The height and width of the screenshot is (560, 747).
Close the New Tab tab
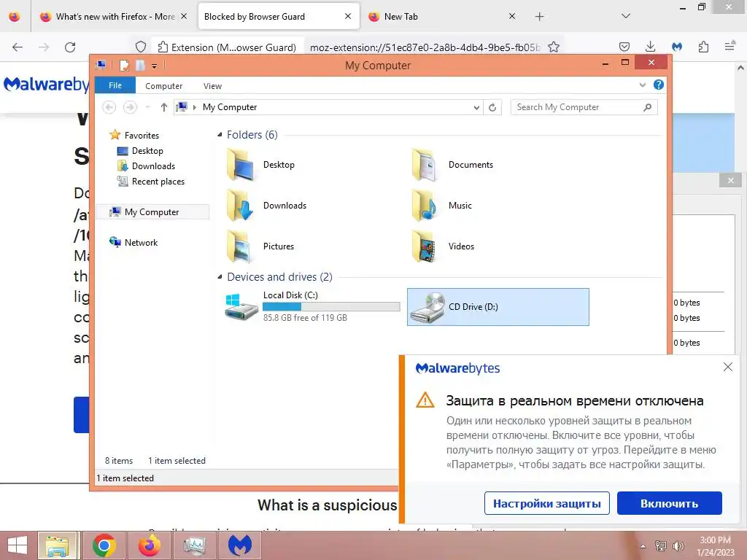click(x=511, y=16)
